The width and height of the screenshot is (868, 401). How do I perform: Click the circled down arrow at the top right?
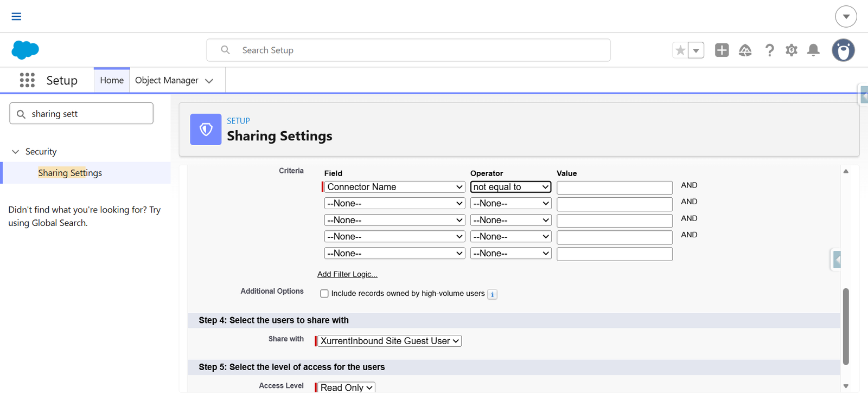(846, 16)
